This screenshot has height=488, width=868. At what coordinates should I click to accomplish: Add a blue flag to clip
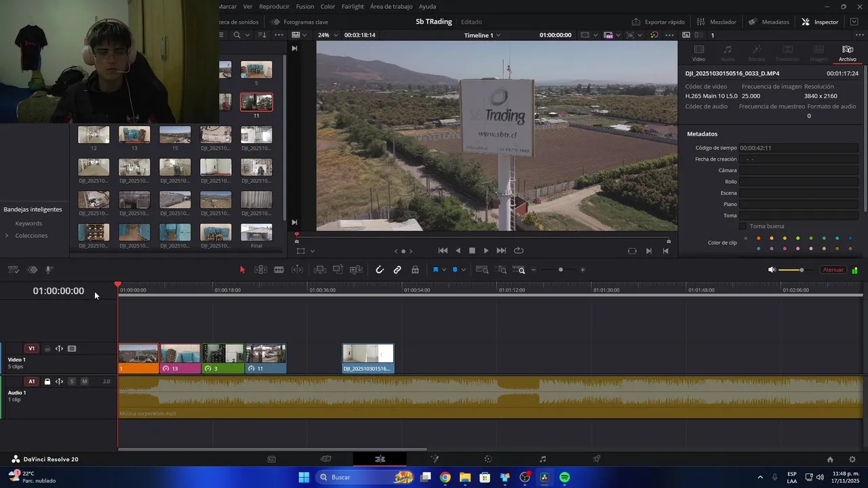click(435, 270)
